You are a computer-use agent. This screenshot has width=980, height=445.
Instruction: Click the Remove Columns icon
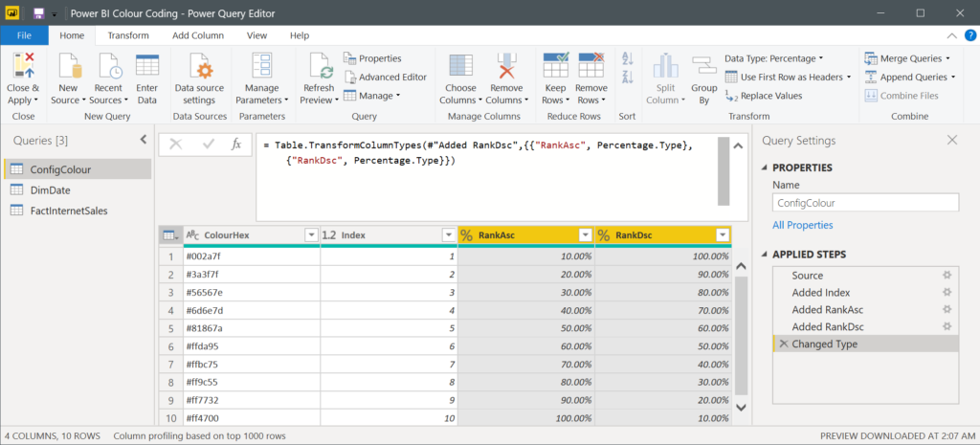[x=505, y=66]
